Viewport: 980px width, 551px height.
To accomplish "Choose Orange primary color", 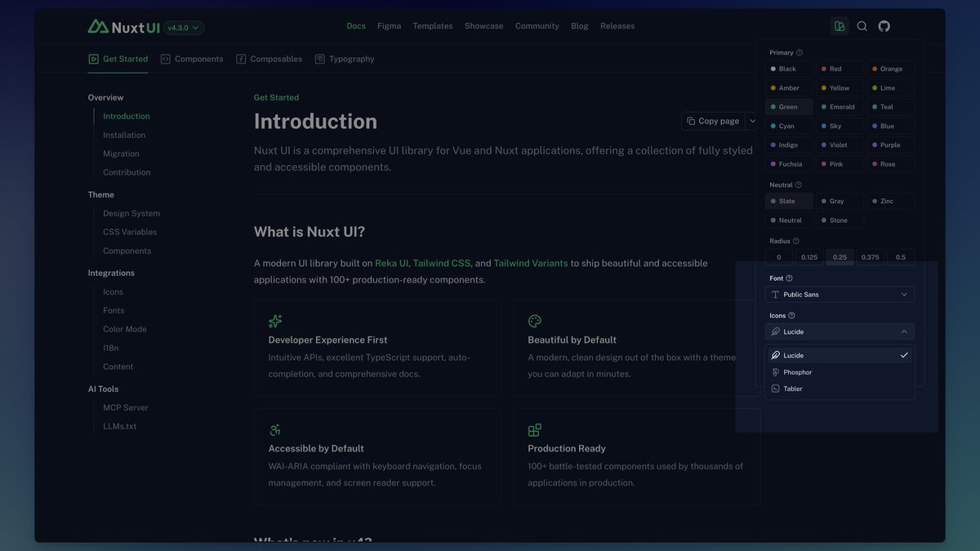I will tap(890, 69).
